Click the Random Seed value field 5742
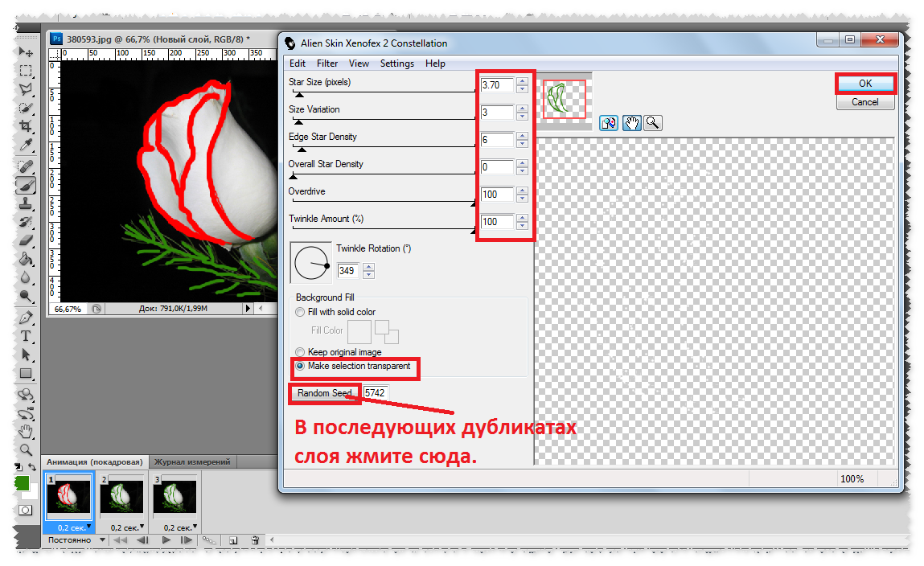This screenshot has width=924, height=566. coord(376,393)
